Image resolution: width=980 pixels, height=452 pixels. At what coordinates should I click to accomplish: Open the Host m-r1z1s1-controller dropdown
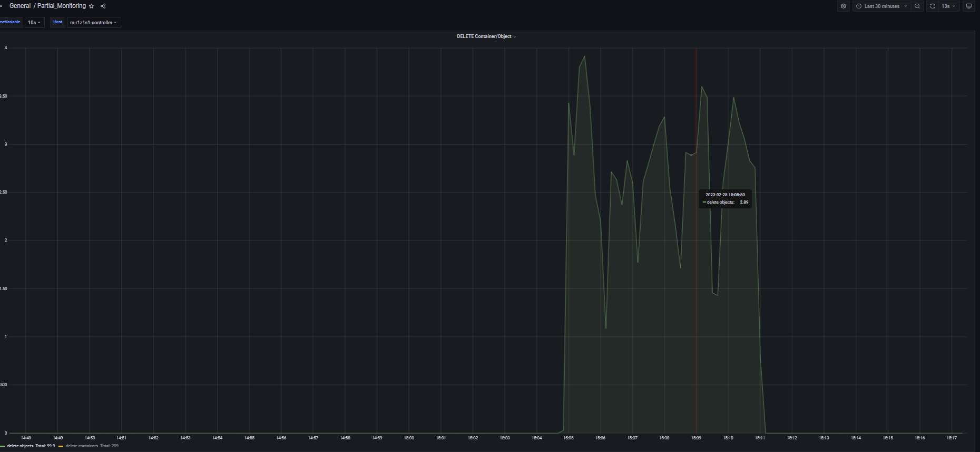point(93,23)
